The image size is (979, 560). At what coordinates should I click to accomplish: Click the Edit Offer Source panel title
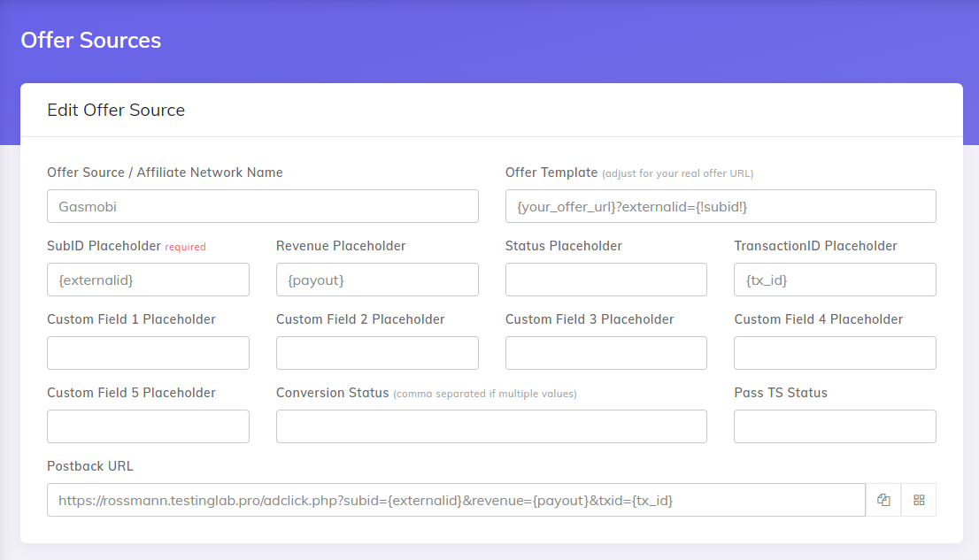[116, 110]
